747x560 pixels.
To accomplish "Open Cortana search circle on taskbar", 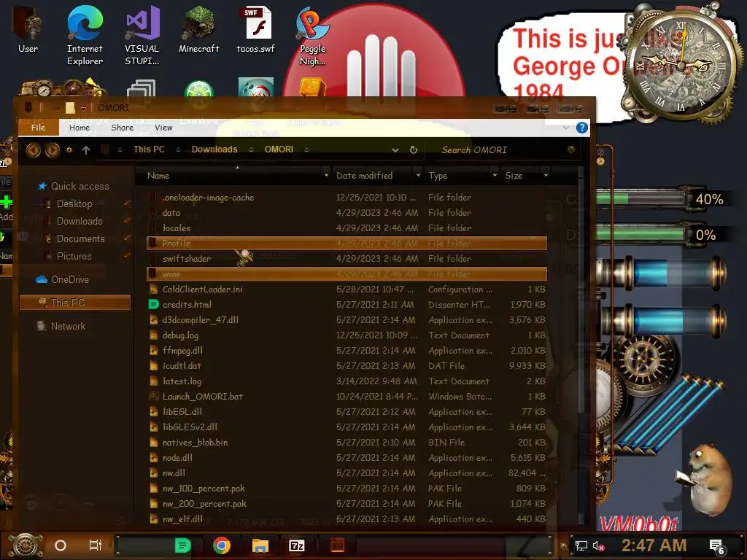I will tap(61, 545).
